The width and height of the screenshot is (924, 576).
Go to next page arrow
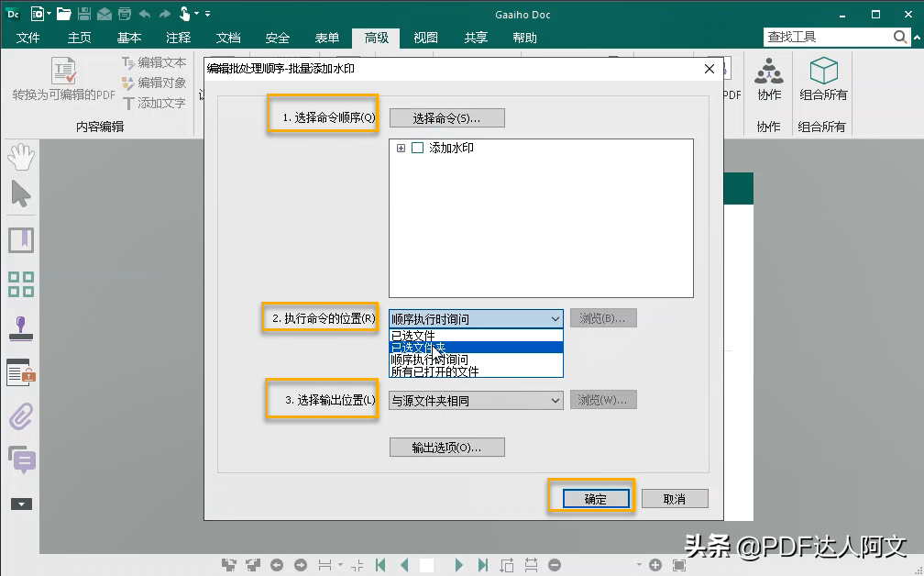click(458, 565)
